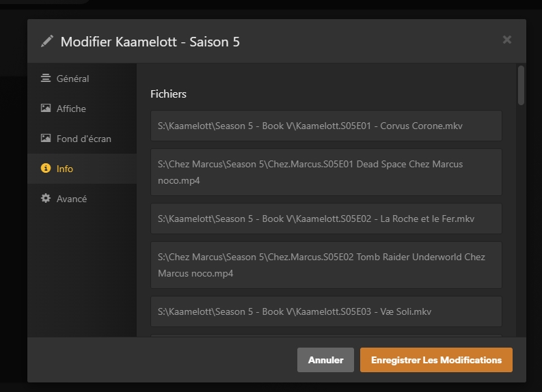Click the Væ Soli.mkv file path field

tap(326, 311)
